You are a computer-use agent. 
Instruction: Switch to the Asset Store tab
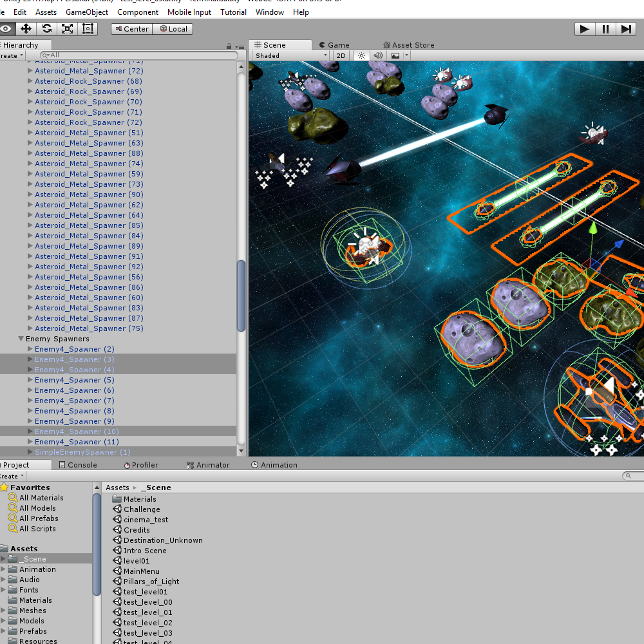click(x=409, y=45)
